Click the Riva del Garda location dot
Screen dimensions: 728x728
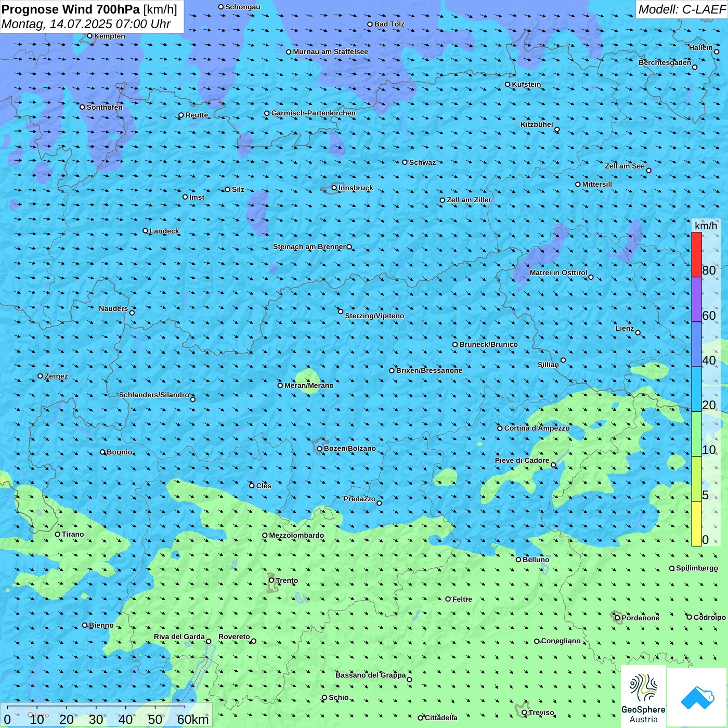click(209, 641)
